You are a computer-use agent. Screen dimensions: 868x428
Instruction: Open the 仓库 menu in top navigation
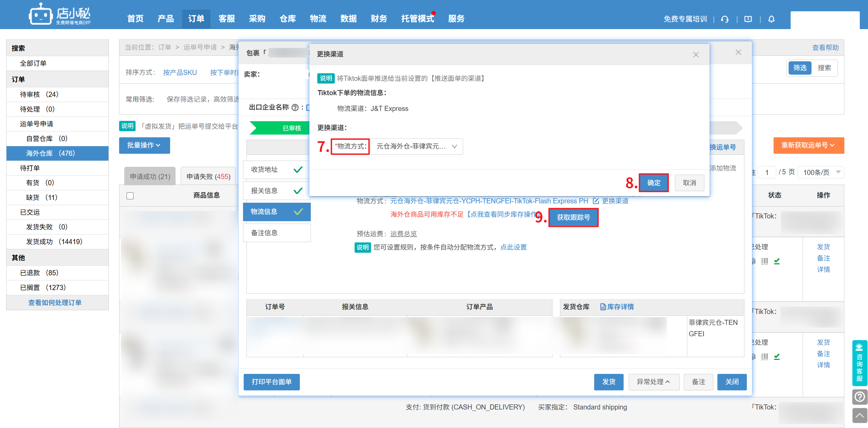coord(288,18)
